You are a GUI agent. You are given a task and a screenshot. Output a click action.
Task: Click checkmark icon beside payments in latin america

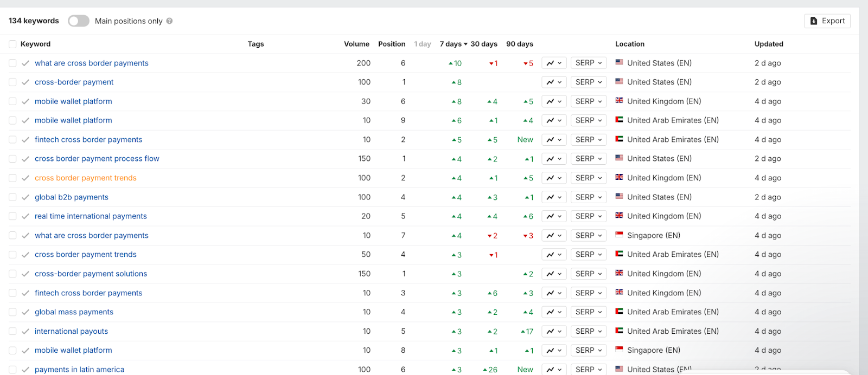coord(25,370)
